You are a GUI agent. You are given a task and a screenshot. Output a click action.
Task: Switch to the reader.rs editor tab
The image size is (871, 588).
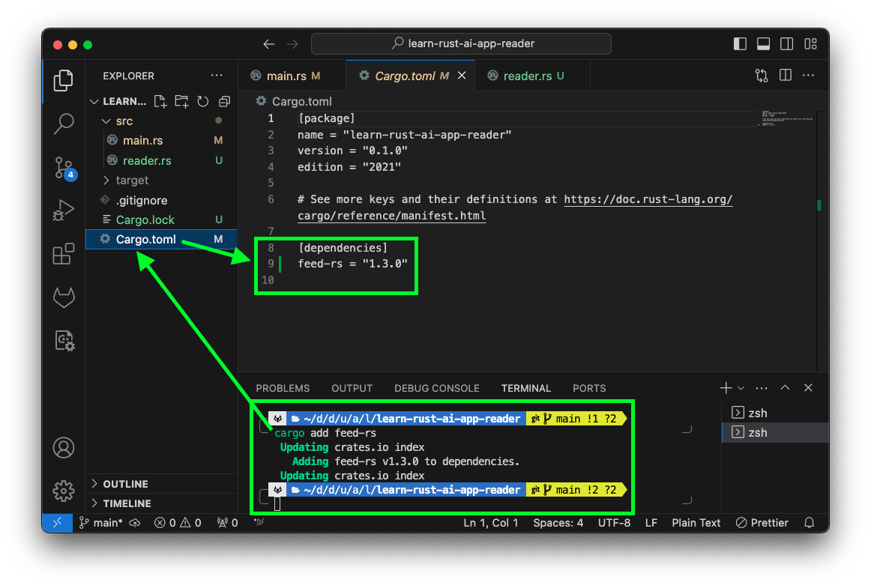pos(533,76)
